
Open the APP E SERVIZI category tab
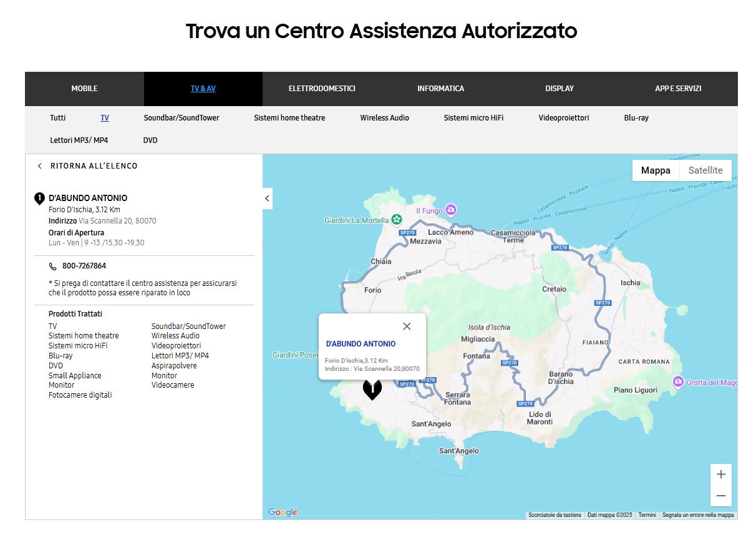click(678, 89)
